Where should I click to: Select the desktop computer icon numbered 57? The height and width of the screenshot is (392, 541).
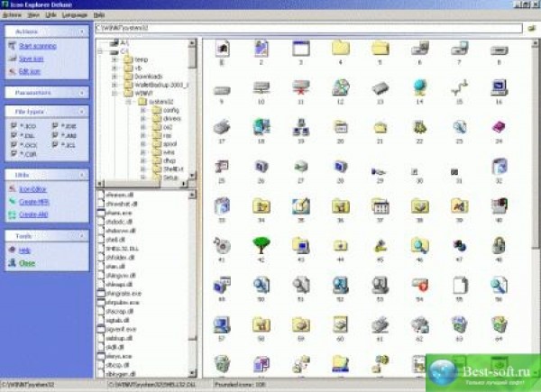[222, 324]
